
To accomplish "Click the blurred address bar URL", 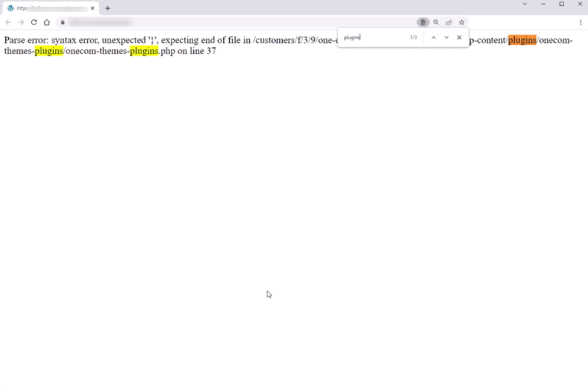I will tap(100, 22).
